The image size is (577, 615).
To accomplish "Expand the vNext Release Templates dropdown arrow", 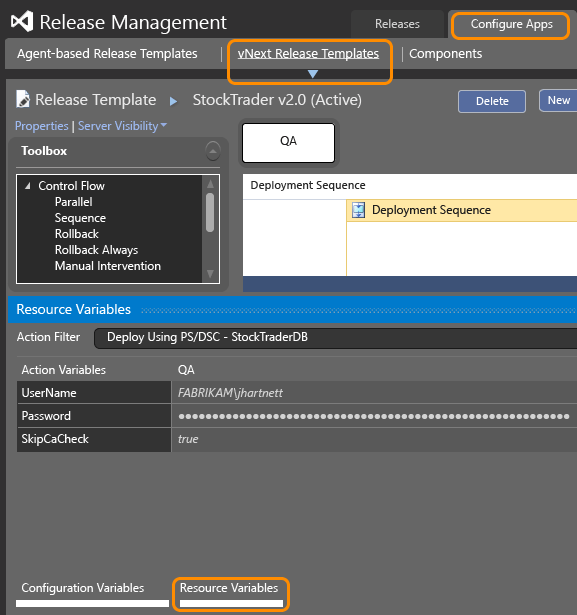I will coord(313,74).
